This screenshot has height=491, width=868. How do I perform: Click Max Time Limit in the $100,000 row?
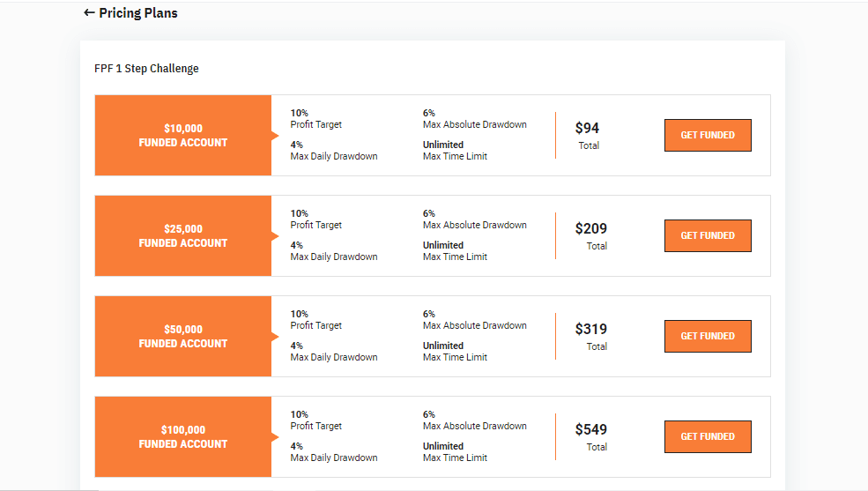click(455, 458)
